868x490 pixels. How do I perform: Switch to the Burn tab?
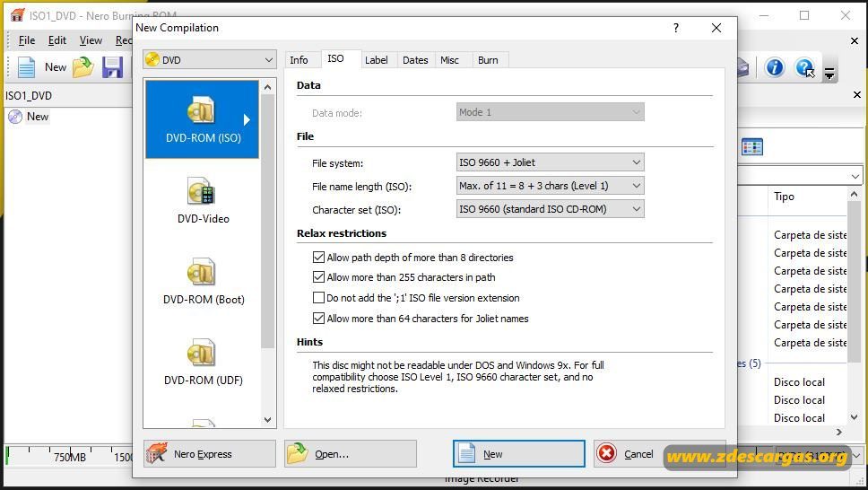point(488,60)
